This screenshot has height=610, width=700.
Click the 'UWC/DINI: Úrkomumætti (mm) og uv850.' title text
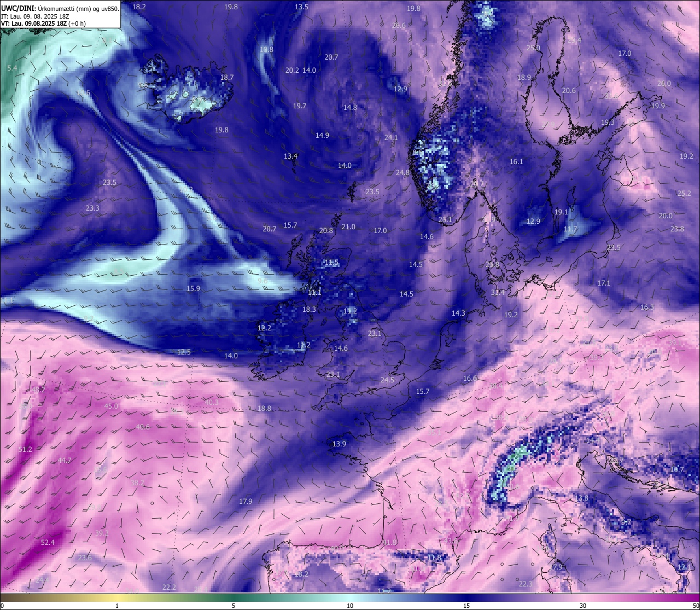click(x=60, y=8)
